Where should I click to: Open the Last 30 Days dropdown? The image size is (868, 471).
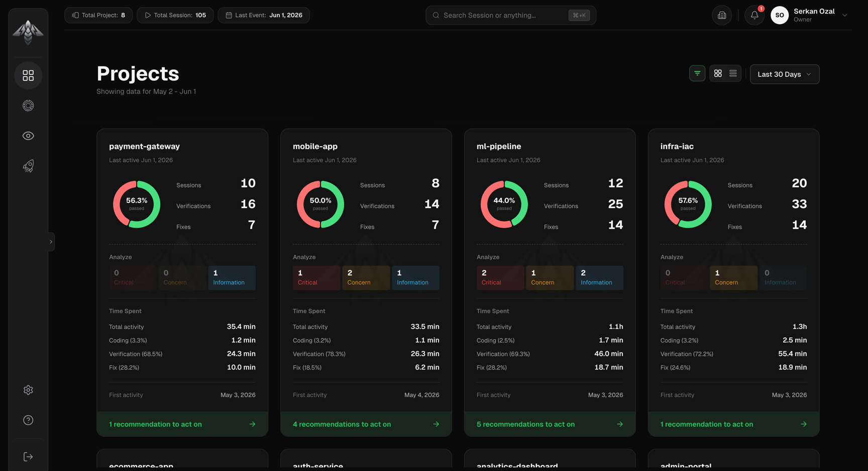coord(785,74)
